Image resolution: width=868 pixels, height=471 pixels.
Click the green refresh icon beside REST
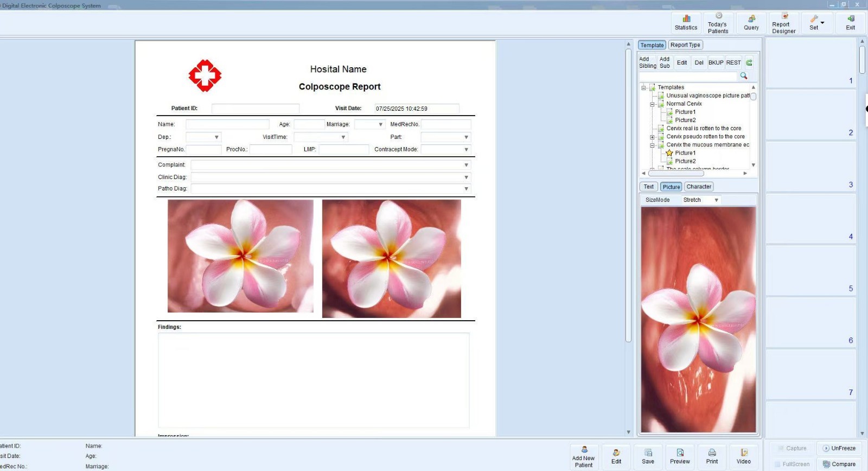click(749, 62)
